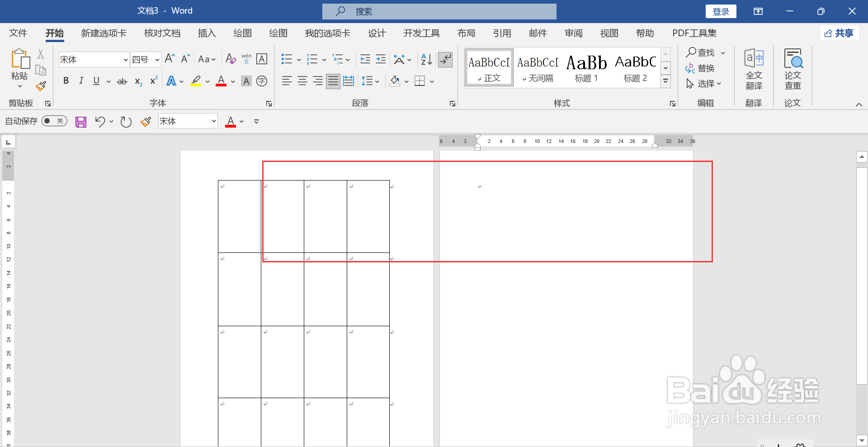Apply character border icon
Viewport: 868px width, 447px height.
coord(262,59)
